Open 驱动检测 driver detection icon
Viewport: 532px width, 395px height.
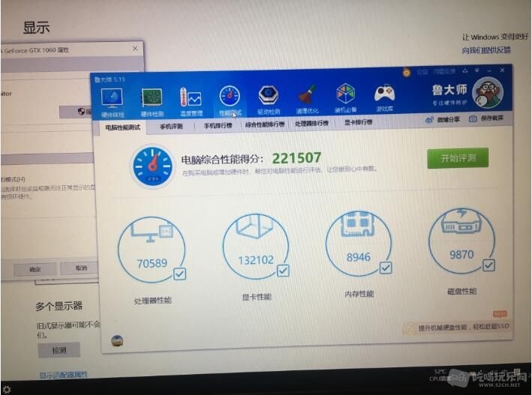click(269, 99)
